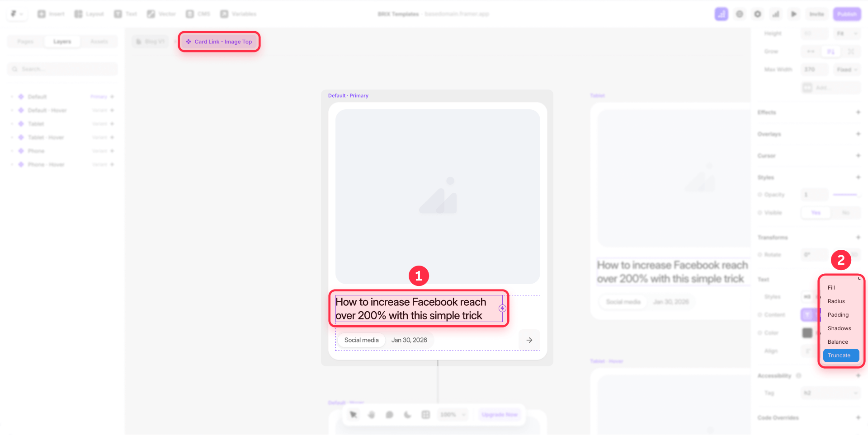Click the preview play icon

point(794,14)
